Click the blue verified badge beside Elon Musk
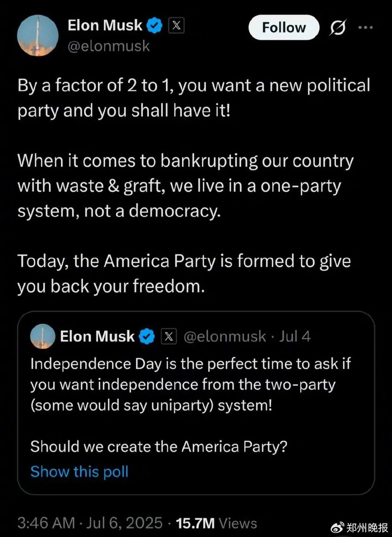This screenshot has height=537, width=392. (154, 25)
